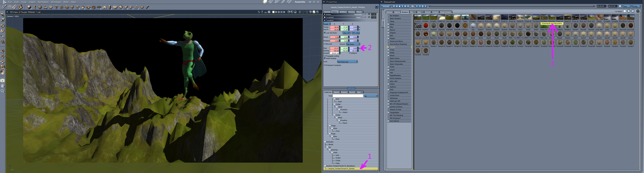Click the magnifier Zoom tool
The width and height of the screenshot is (644, 173).
(3, 91)
